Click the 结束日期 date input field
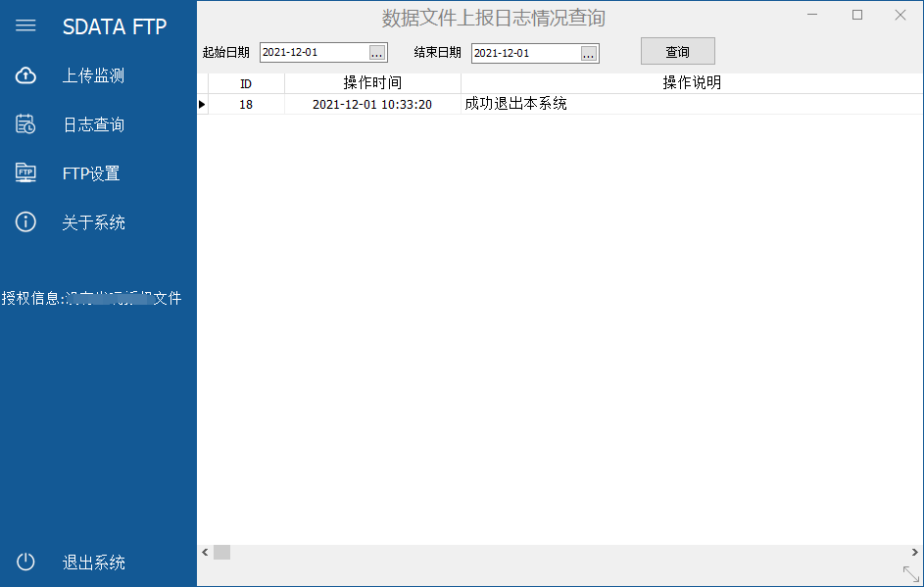The image size is (924, 587). pos(525,53)
